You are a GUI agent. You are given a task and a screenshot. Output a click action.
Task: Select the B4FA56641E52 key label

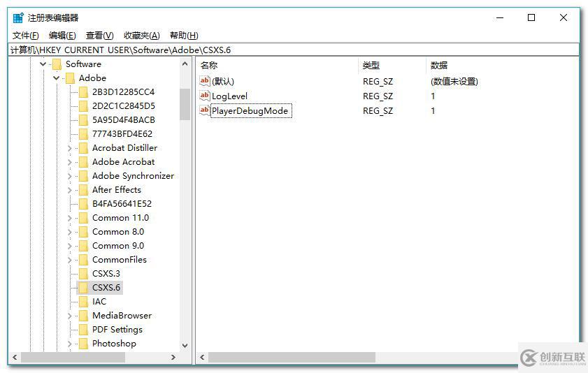(122, 204)
